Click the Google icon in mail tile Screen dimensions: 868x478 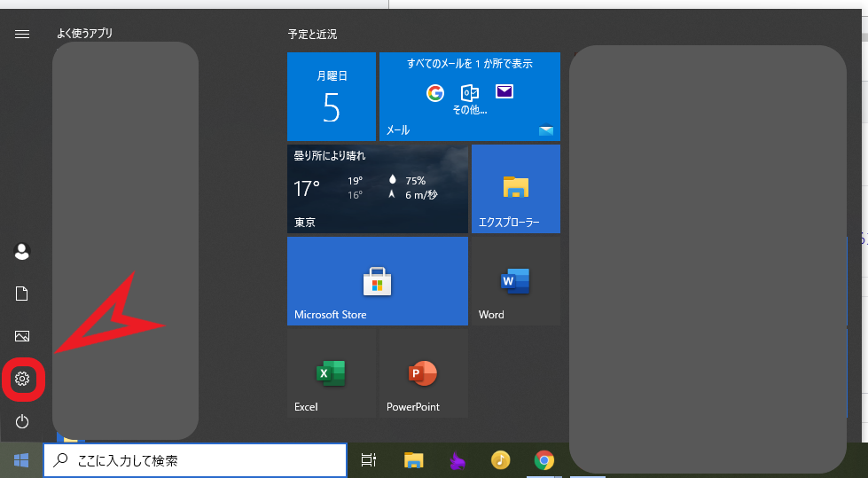click(x=435, y=92)
